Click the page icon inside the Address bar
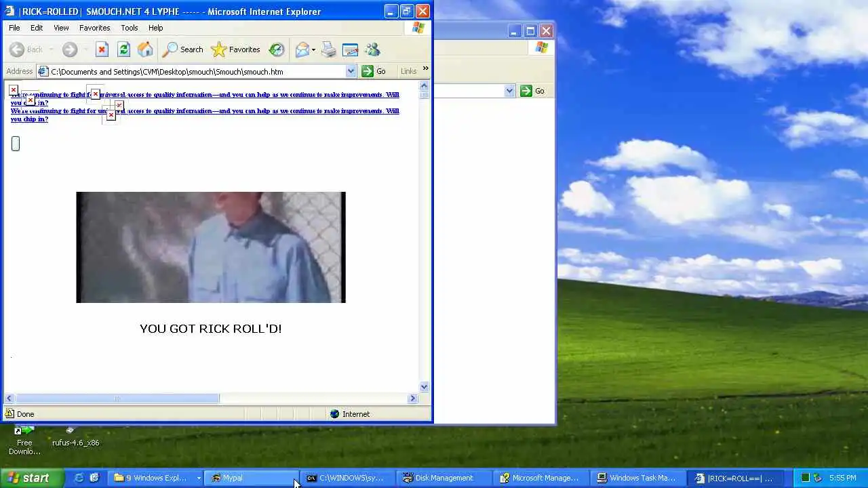Viewport: 868px width, 488px height. click(43, 71)
